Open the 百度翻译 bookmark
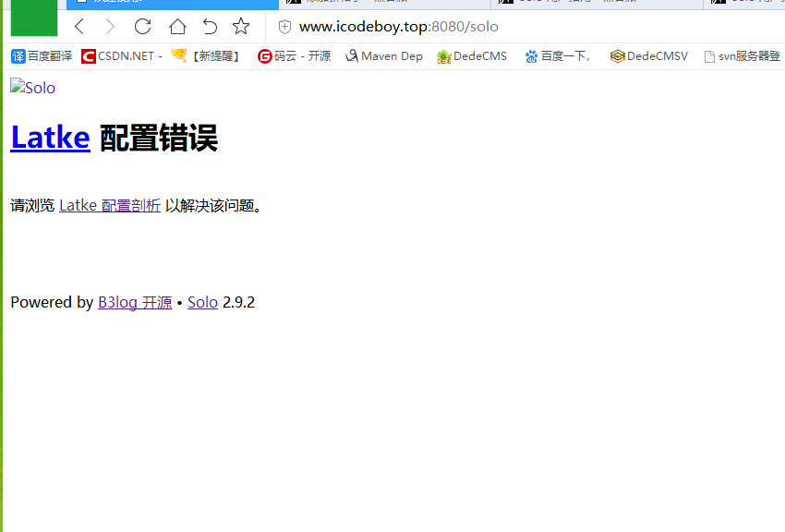The image size is (785, 532). [x=42, y=56]
